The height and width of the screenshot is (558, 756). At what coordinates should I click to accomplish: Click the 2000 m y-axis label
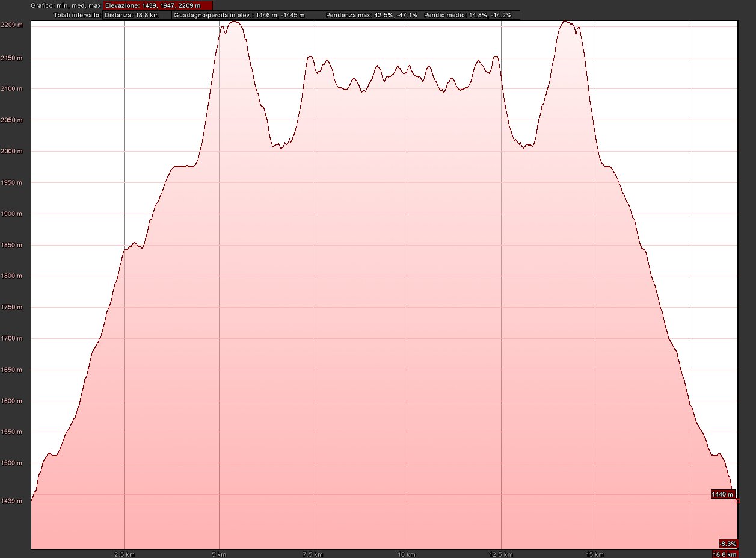11,152
